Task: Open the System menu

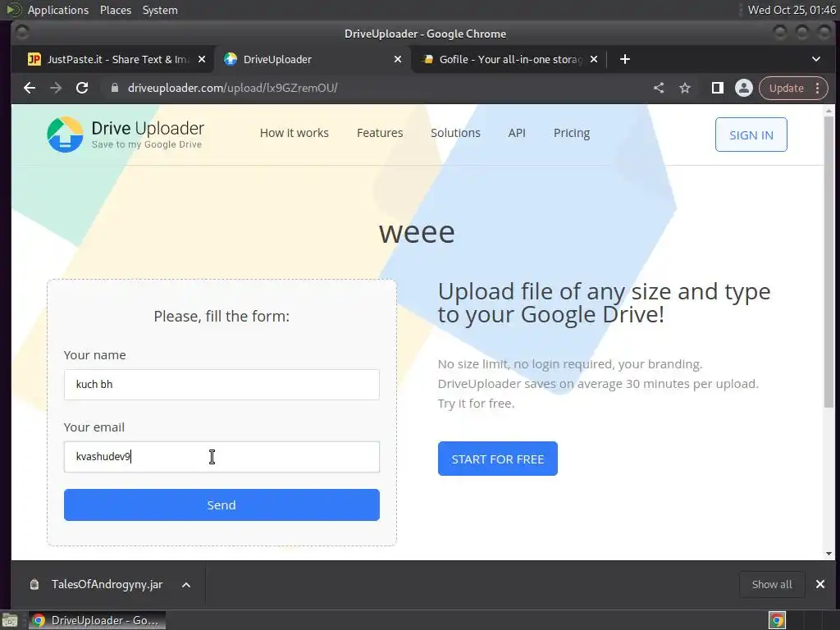Action: pyautogui.click(x=160, y=10)
